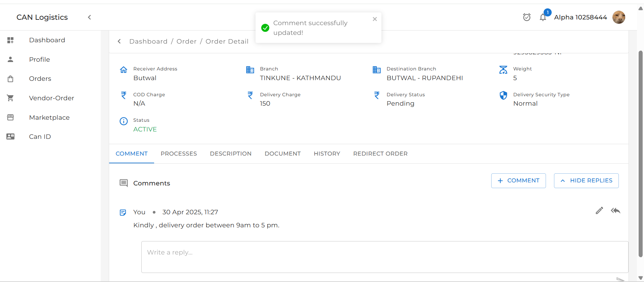Click the Delivery Charge rupee icon

(x=250, y=95)
